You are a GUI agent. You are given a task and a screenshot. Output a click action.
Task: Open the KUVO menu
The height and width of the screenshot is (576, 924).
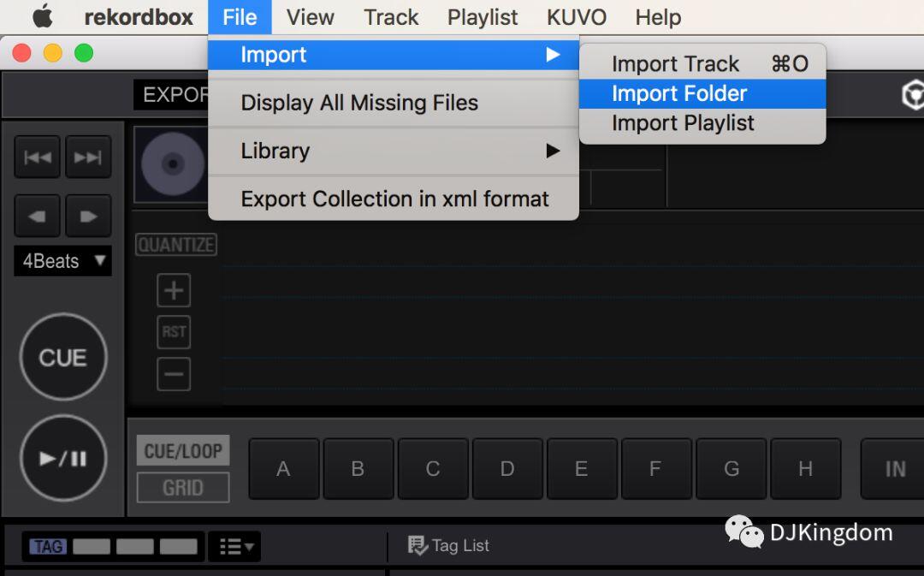tap(577, 17)
